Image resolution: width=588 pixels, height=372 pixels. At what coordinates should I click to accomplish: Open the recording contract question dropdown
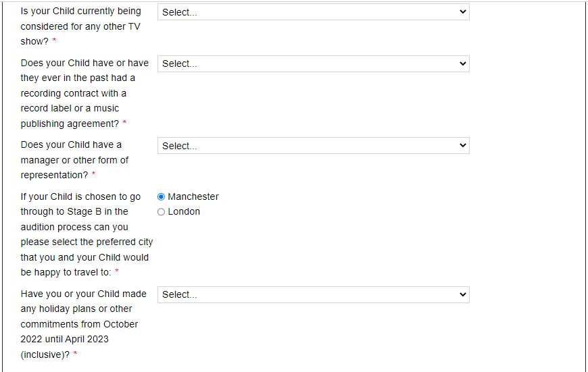click(313, 63)
